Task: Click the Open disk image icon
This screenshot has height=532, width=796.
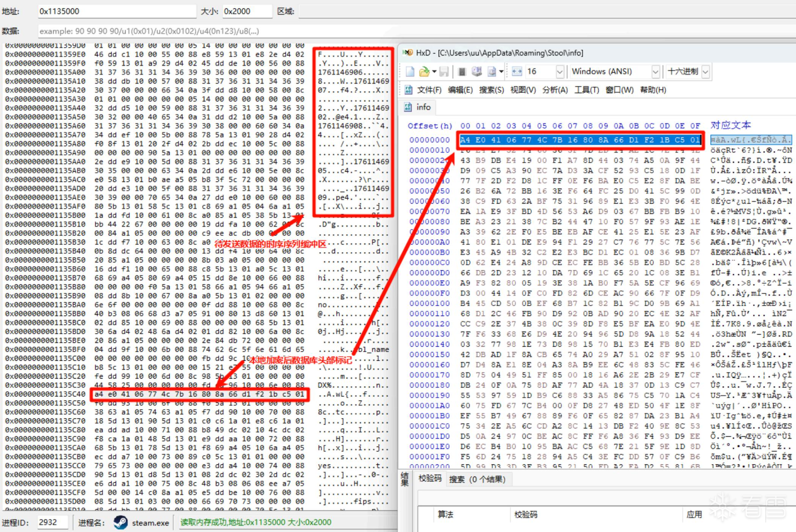Action: pyautogui.click(x=492, y=72)
